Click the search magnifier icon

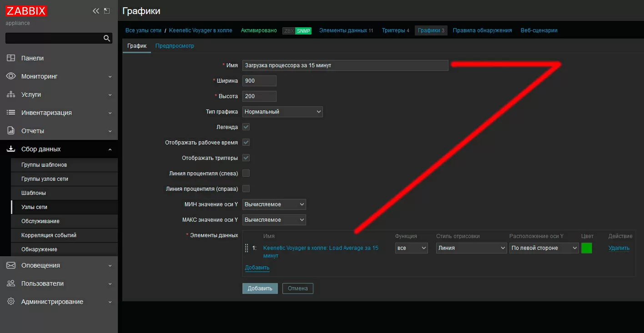(x=107, y=38)
